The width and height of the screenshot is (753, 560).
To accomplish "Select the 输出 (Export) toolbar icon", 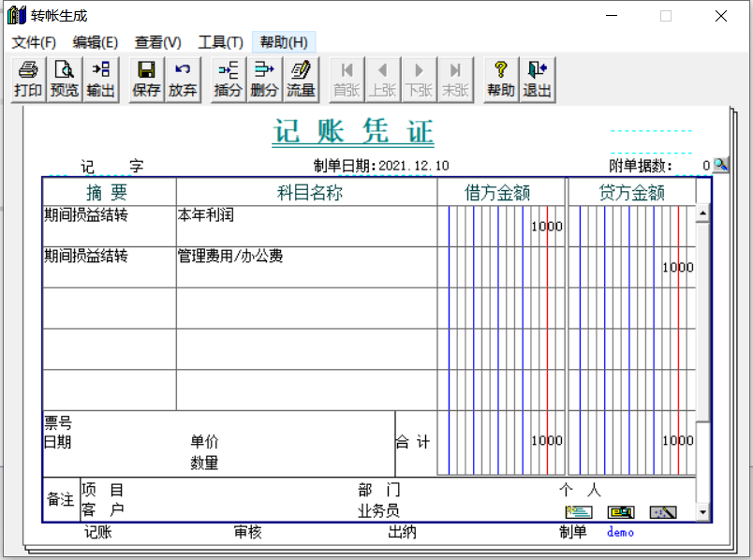I will (100, 79).
